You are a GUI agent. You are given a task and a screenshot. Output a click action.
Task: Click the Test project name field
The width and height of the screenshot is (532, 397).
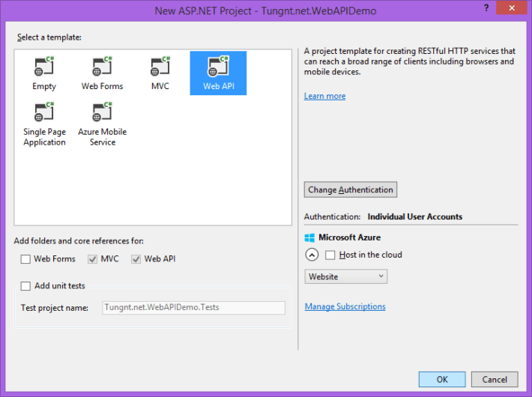pyautogui.click(x=194, y=307)
